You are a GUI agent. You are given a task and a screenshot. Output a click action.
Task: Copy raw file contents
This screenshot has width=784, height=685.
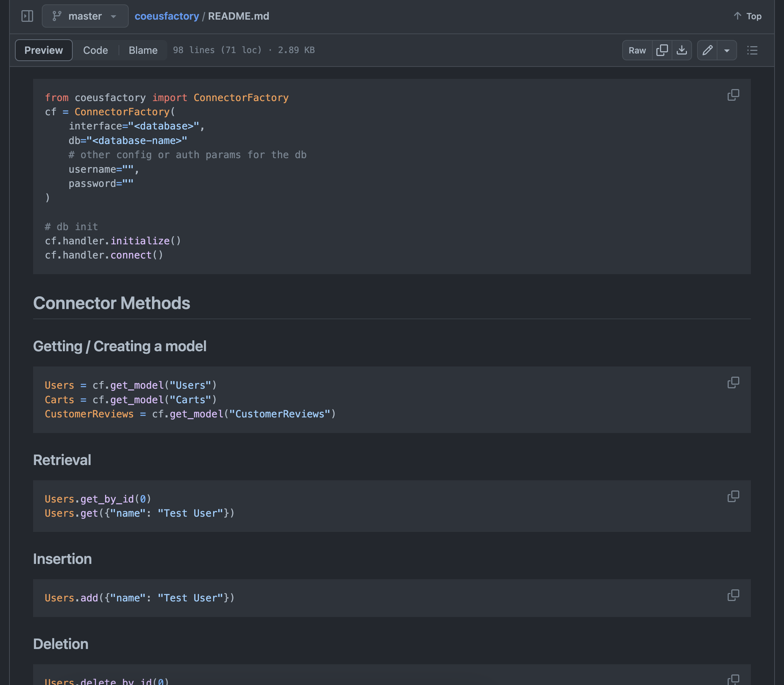click(x=662, y=50)
